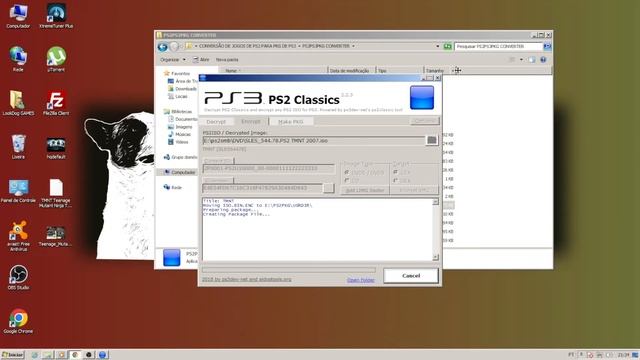Select the first Image Type radio option
Image resolution: width=640 pixels, height=360 pixels.
click(x=347, y=172)
